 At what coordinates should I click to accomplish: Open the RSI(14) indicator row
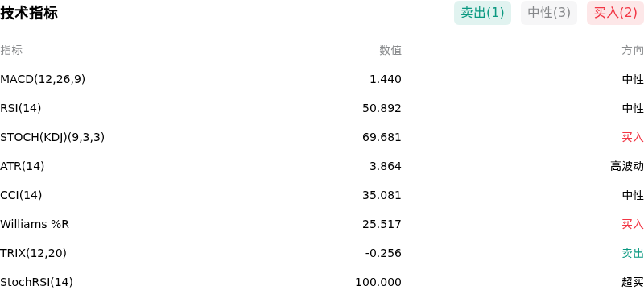coord(322,108)
